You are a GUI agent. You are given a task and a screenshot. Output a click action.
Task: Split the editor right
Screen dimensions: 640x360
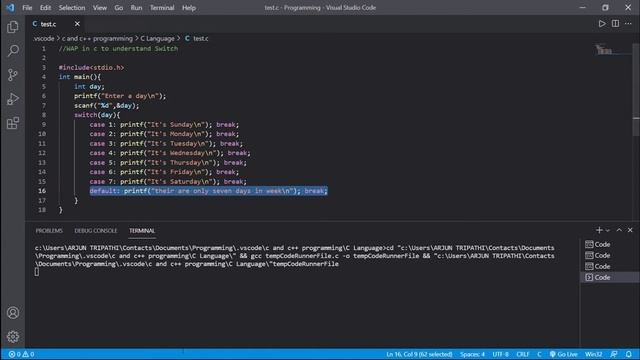[x=615, y=24]
